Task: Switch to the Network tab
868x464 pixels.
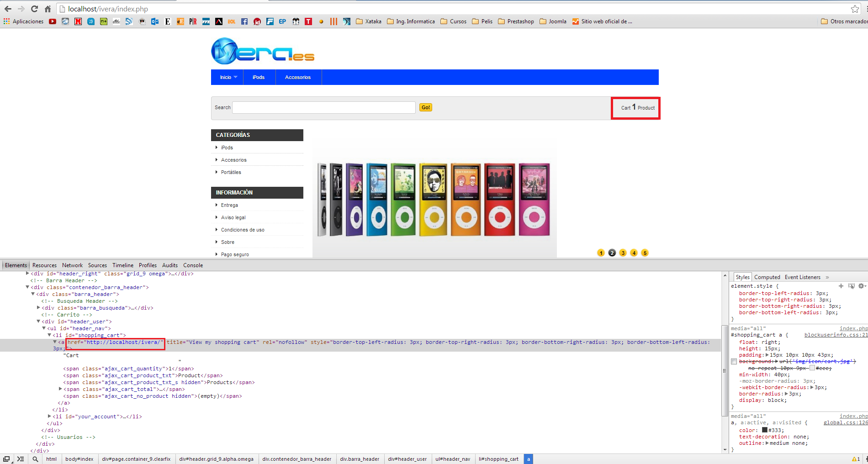Action: tap(73, 265)
